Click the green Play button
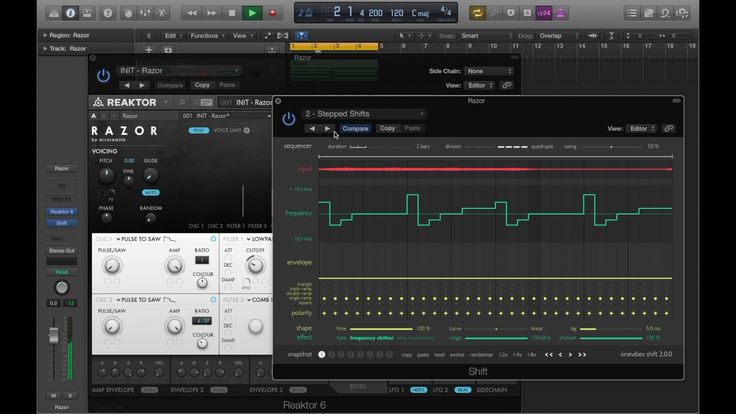Image resolution: width=736 pixels, height=414 pixels. tap(252, 13)
